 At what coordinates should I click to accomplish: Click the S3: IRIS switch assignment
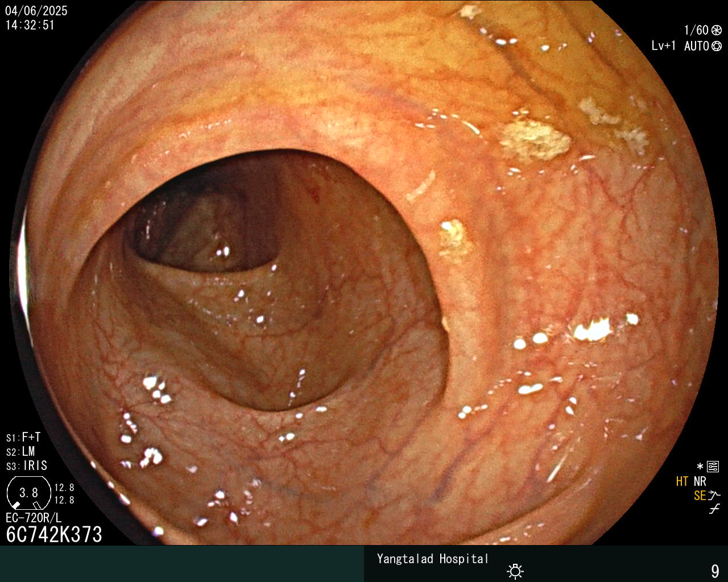pyautogui.click(x=27, y=466)
